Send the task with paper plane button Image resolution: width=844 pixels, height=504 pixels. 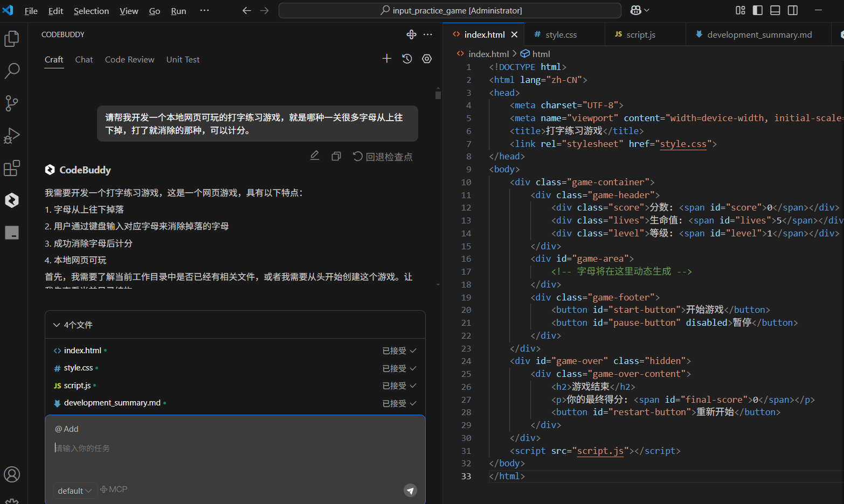coord(410,490)
